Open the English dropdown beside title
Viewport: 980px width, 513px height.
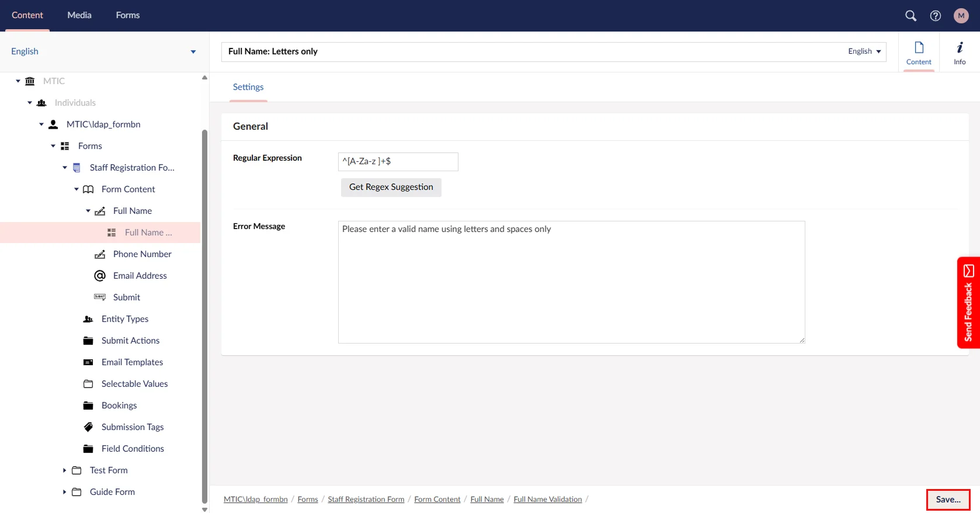point(864,51)
